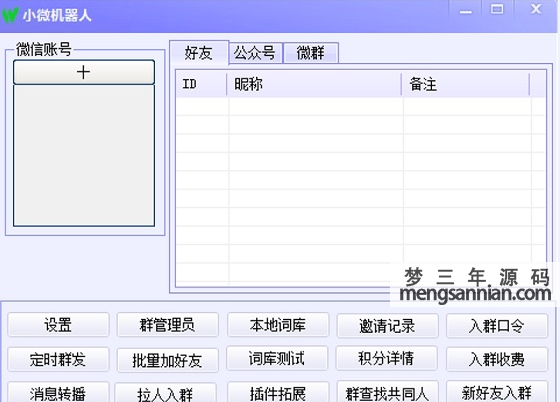Switch to the 微群 tab

(x=311, y=53)
